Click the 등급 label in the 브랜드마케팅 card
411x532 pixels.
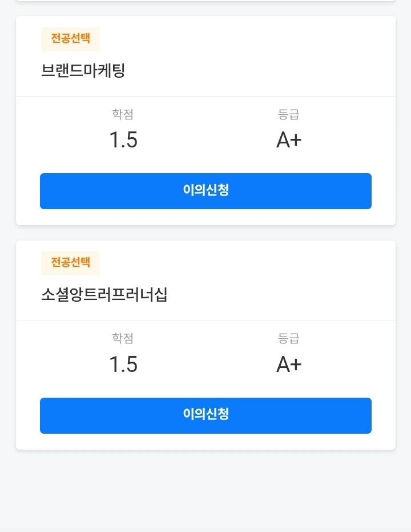tap(288, 114)
